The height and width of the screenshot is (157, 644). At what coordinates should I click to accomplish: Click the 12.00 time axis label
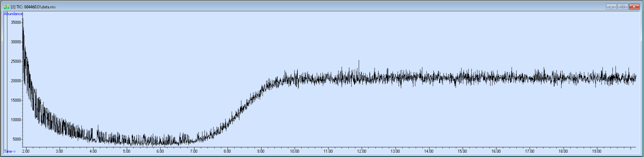(362, 152)
